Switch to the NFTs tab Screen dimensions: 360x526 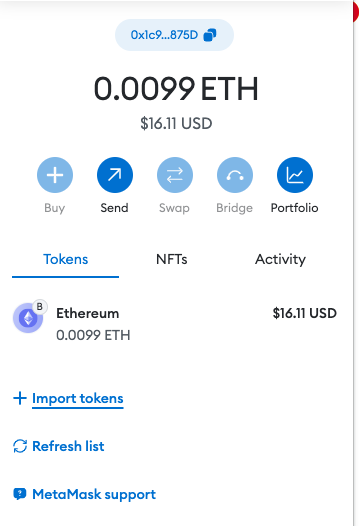point(172,259)
